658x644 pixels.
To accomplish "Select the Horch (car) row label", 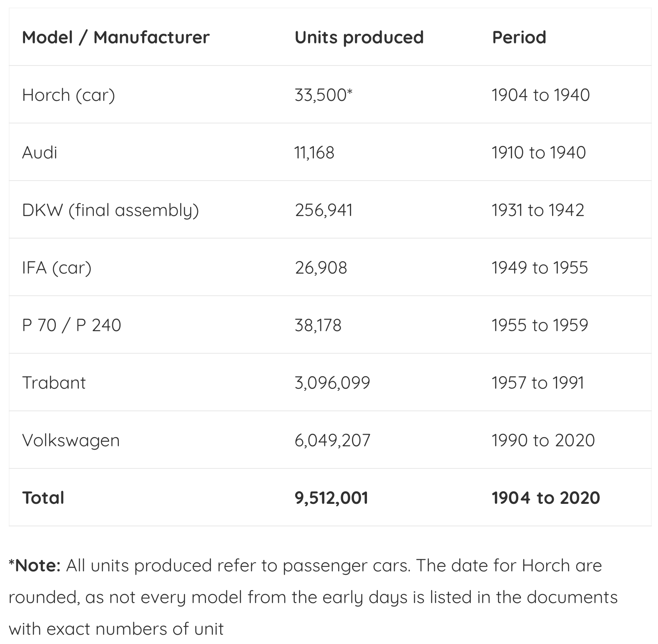I will [68, 95].
